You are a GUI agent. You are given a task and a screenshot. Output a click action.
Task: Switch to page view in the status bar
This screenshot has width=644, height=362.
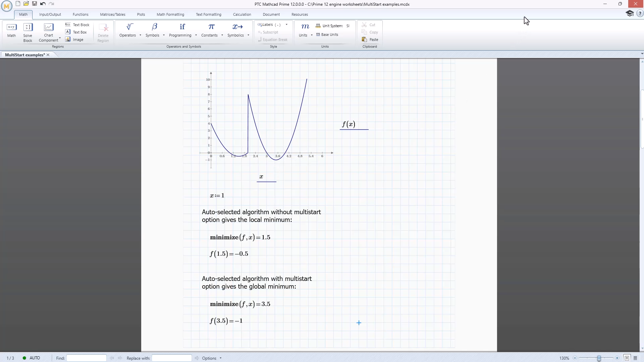click(627, 358)
